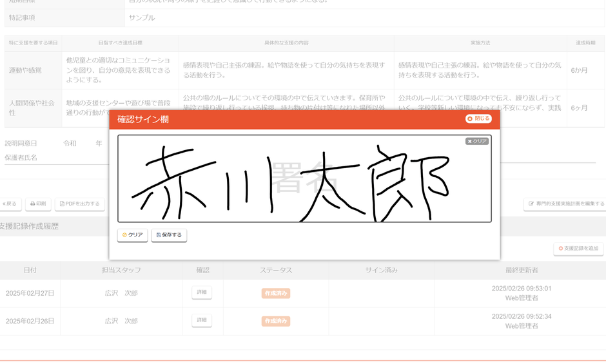Image resolution: width=606 pixels, height=364 pixels.
Task: Open 詳細 for the 2025年02月26日 record
Action: pyautogui.click(x=202, y=320)
